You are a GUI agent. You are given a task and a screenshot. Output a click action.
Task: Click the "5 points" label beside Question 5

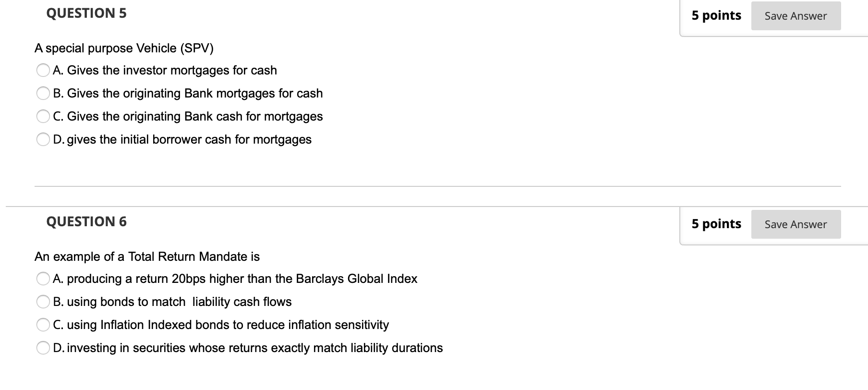click(x=716, y=15)
